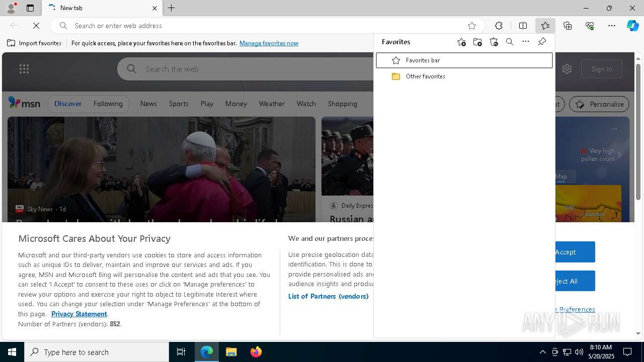Click the Personalise button
This screenshot has width=644, height=362.
point(599,104)
